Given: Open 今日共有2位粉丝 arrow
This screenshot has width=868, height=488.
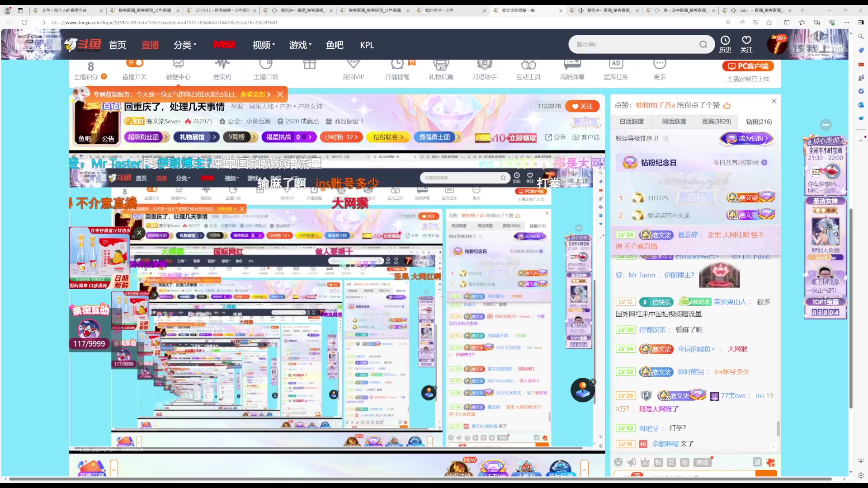Looking at the screenshot, I should coord(764,163).
